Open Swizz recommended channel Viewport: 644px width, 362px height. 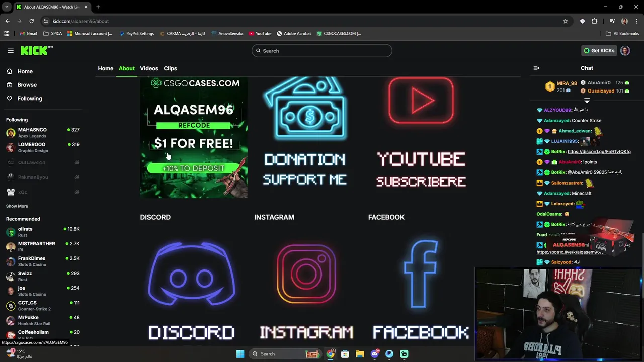coord(43,276)
